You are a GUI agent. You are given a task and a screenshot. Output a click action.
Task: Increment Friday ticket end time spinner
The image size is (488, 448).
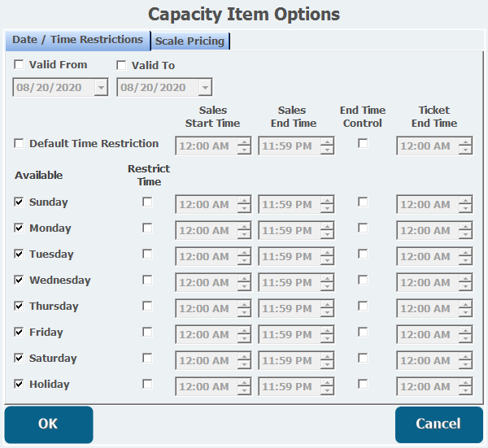[x=465, y=330]
